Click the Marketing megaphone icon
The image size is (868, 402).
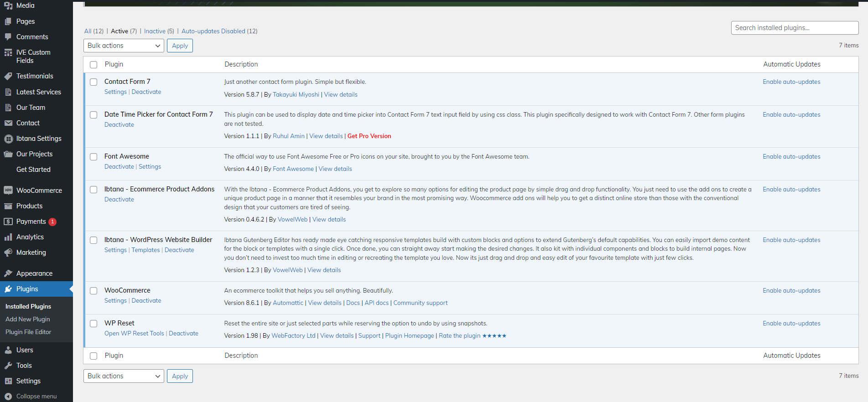(x=8, y=253)
